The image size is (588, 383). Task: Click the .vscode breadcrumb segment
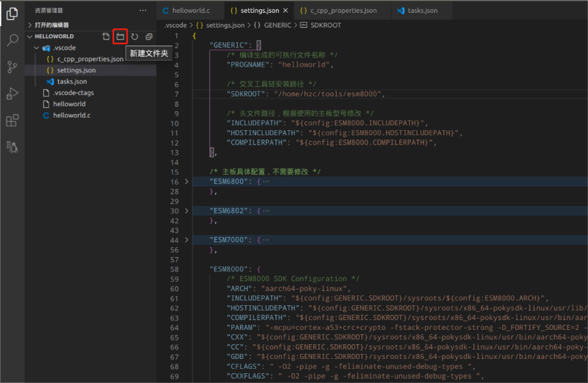click(175, 25)
